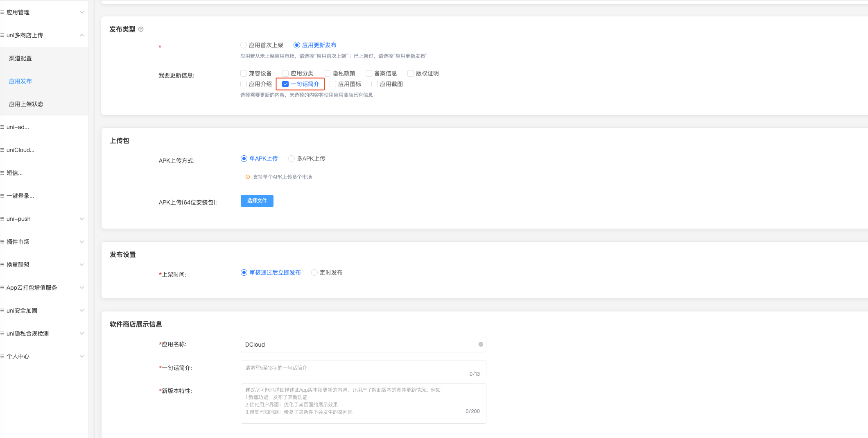
Task: Enable the 隐私政策 checkbox
Action: 327,73
